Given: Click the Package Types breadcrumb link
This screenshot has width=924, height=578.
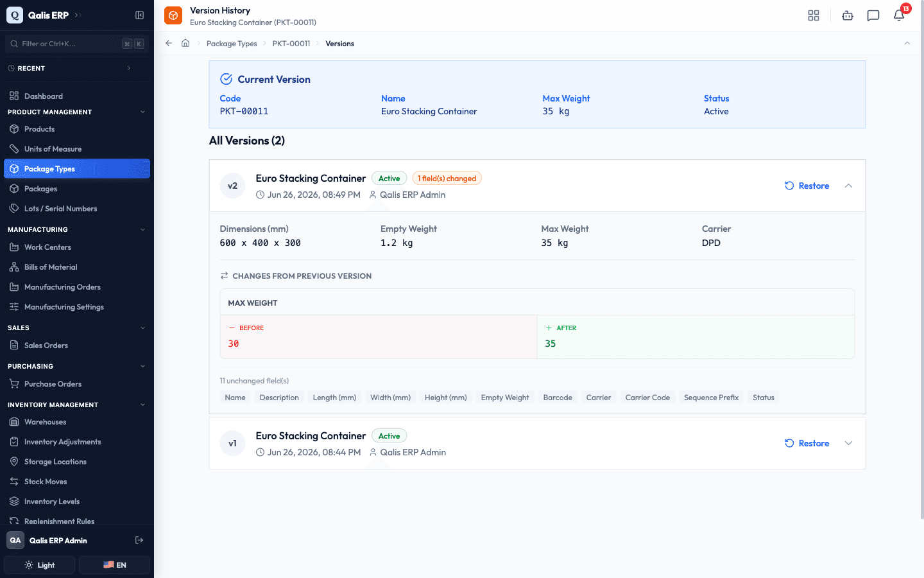Looking at the screenshot, I should pyautogui.click(x=232, y=44).
